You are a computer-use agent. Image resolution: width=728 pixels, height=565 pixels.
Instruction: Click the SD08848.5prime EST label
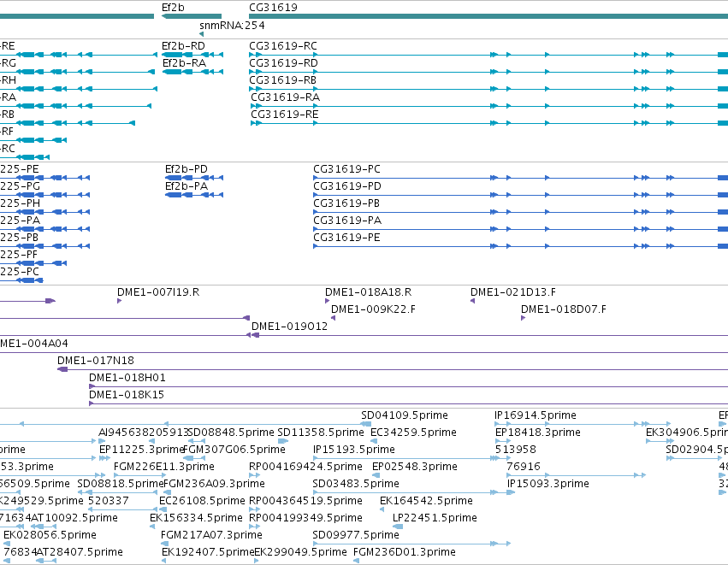pos(231,433)
